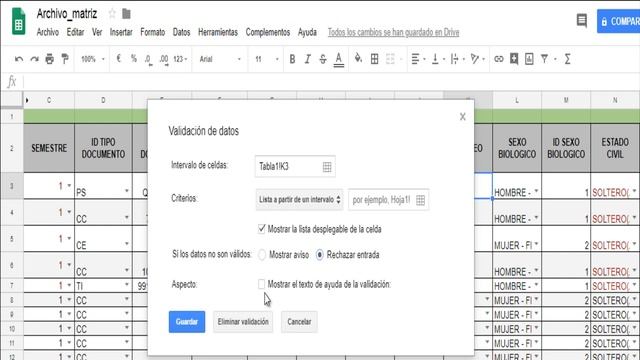Open horizontal align options
640x360 pixels.
click(x=418, y=59)
